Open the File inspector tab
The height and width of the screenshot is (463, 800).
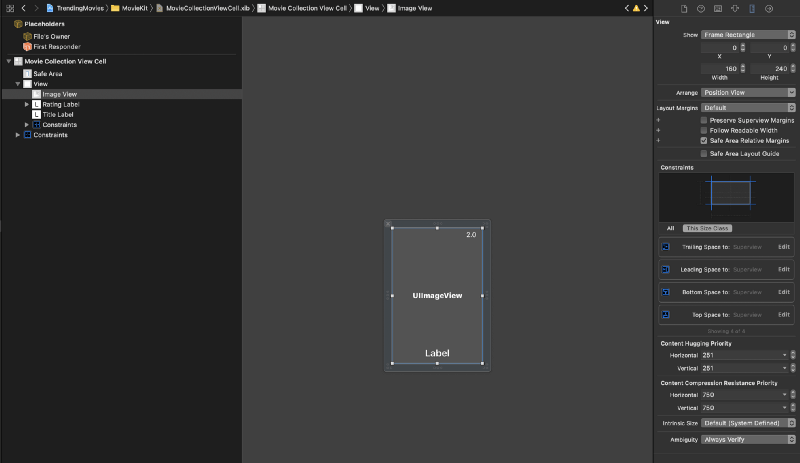684,8
